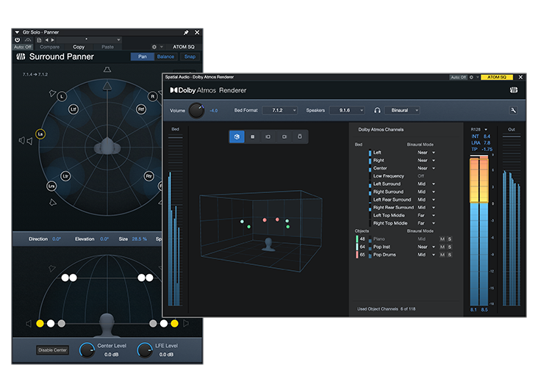Click ATOM SQ in Surround Panner
Image resolution: width=538 pixels, height=392 pixels.
click(184, 47)
